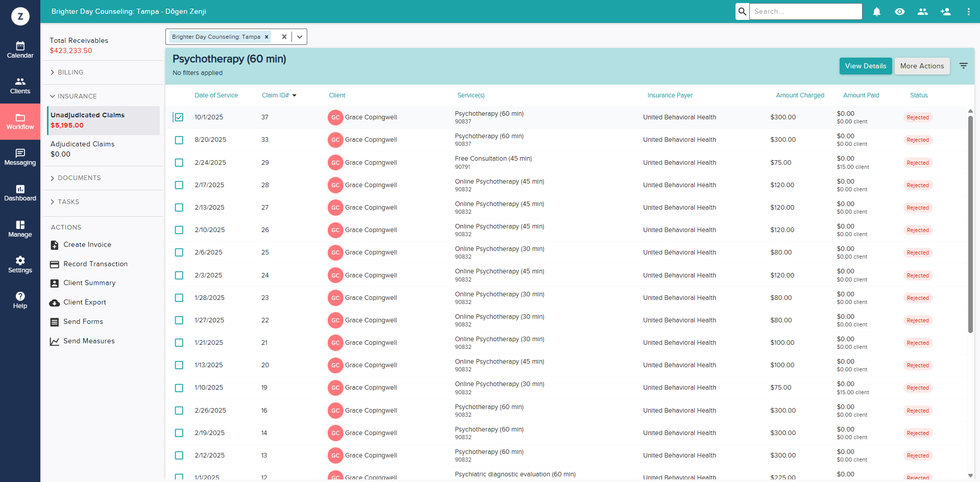Click the add person icon
This screenshot has height=482, width=980.
click(945, 11)
